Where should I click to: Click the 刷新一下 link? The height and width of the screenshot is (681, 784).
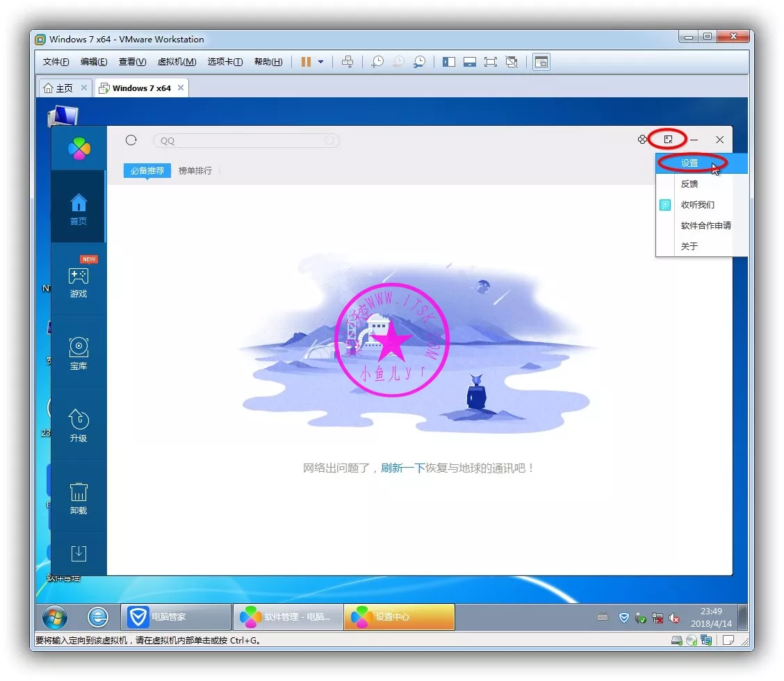(x=402, y=468)
